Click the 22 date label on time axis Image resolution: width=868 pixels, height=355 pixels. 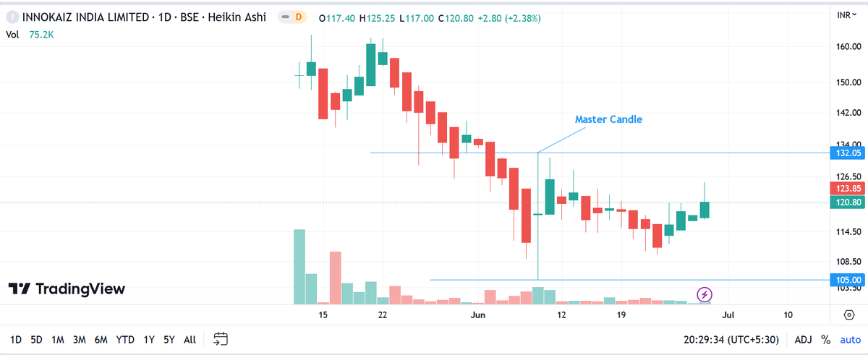coord(382,315)
